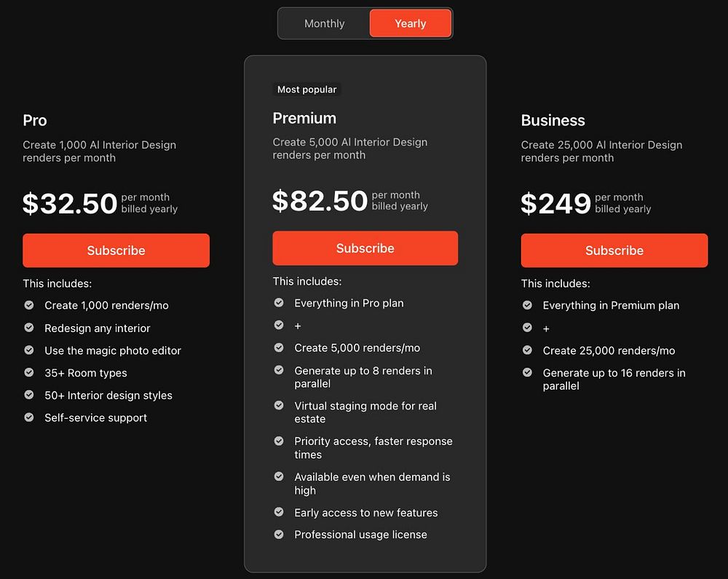This screenshot has height=579, width=728.
Task: Click checkmark next to Generate up to 16 renders
Action: point(527,372)
